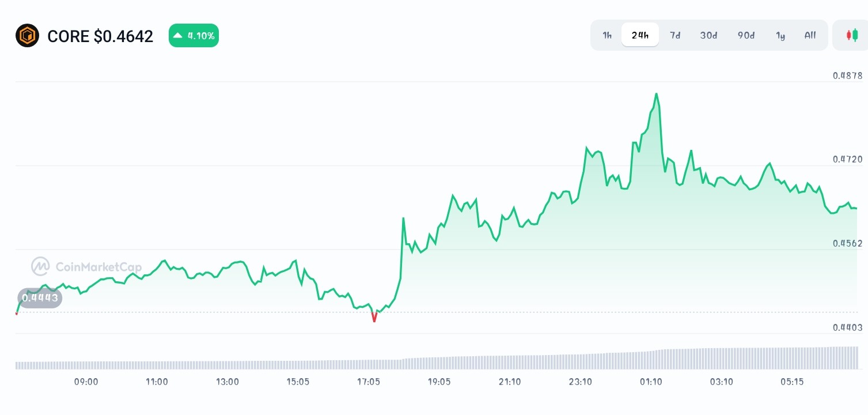Select the 7d timeframe
The height and width of the screenshot is (415, 868).
click(675, 35)
